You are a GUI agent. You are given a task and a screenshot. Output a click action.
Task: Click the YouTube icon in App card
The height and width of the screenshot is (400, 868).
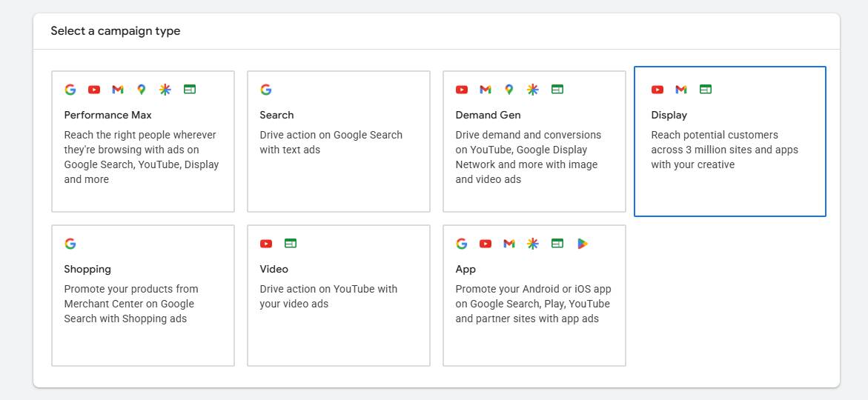click(486, 244)
